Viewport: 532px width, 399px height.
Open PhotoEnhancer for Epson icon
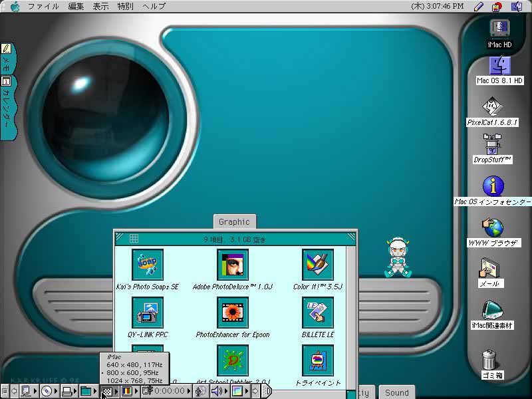pos(232,313)
